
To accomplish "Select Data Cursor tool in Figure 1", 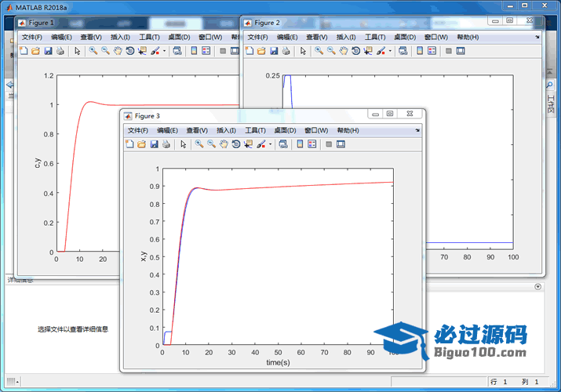I will pos(142,51).
